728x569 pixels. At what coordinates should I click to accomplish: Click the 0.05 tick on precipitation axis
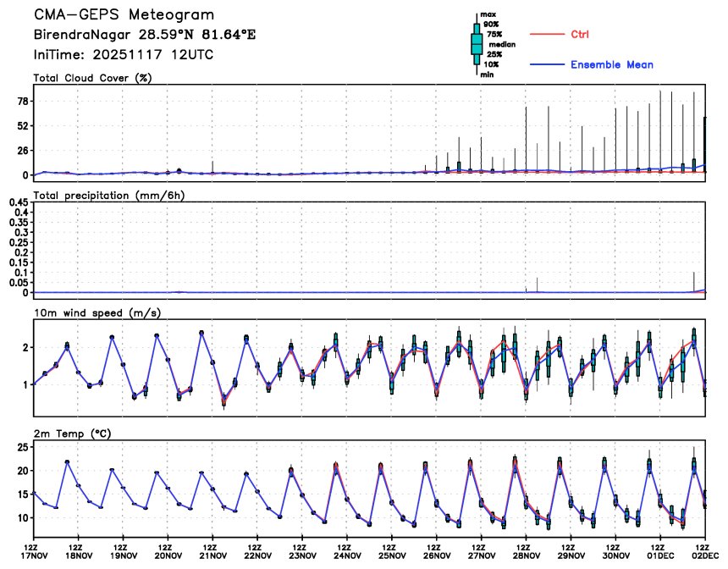tap(19, 283)
